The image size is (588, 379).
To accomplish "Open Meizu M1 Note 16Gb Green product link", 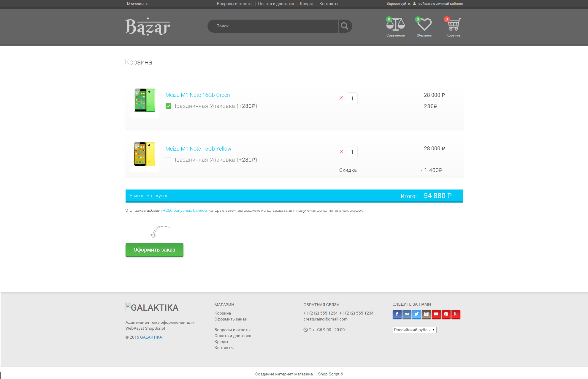I will 198,95.
